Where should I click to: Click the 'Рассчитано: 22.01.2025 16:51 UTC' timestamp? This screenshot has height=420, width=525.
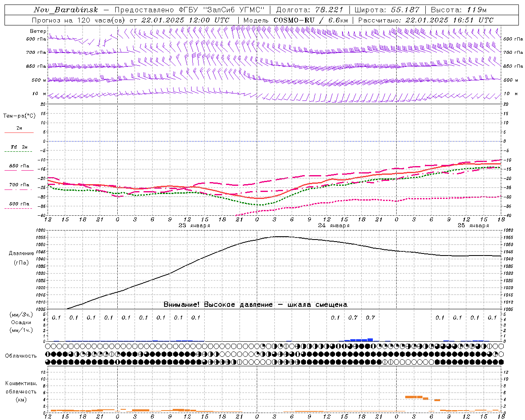(x=426, y=20)
